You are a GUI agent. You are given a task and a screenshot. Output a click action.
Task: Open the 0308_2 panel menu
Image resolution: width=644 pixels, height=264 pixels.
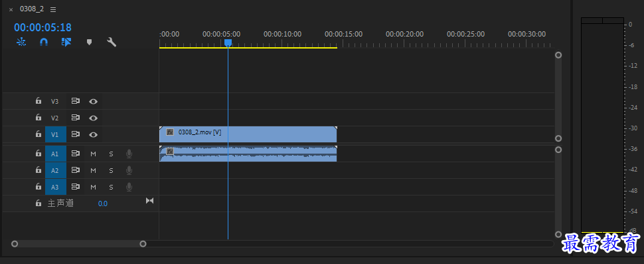(53, 9)
